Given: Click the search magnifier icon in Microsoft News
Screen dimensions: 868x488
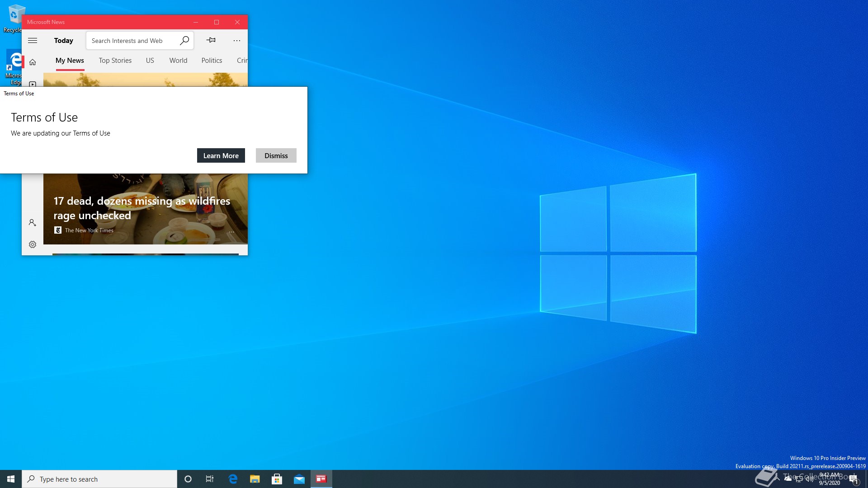Looking at the screenshot, I should 184,41.
